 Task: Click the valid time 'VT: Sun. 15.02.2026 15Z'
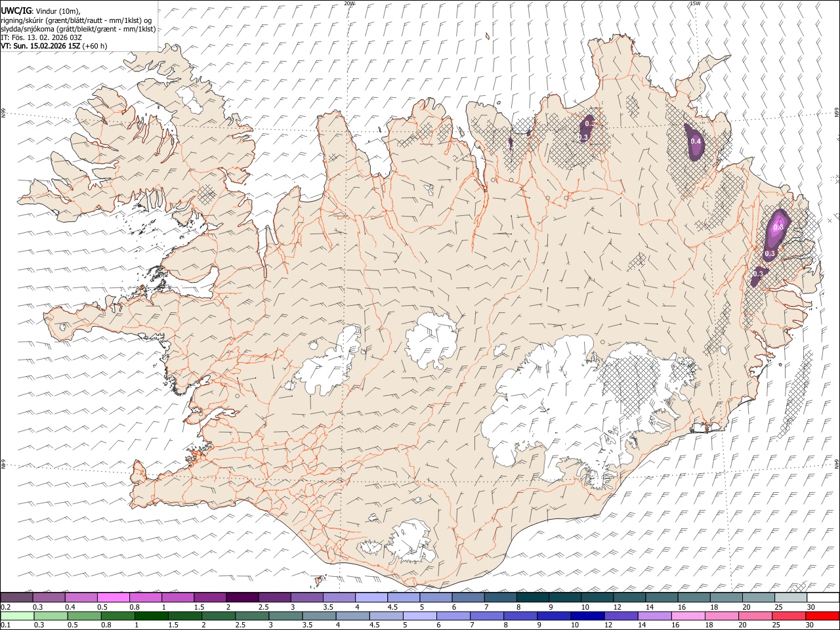(40, 46)
